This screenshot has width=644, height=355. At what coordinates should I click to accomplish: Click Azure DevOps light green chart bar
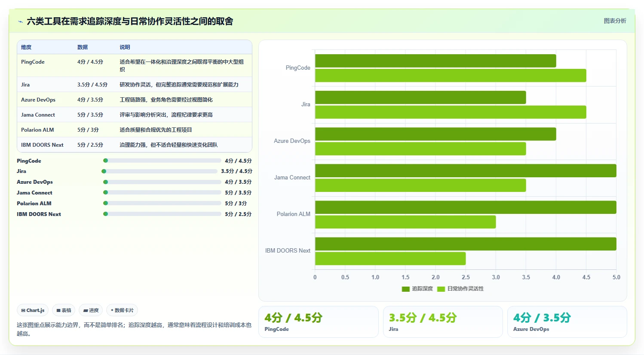click(420, 148)
